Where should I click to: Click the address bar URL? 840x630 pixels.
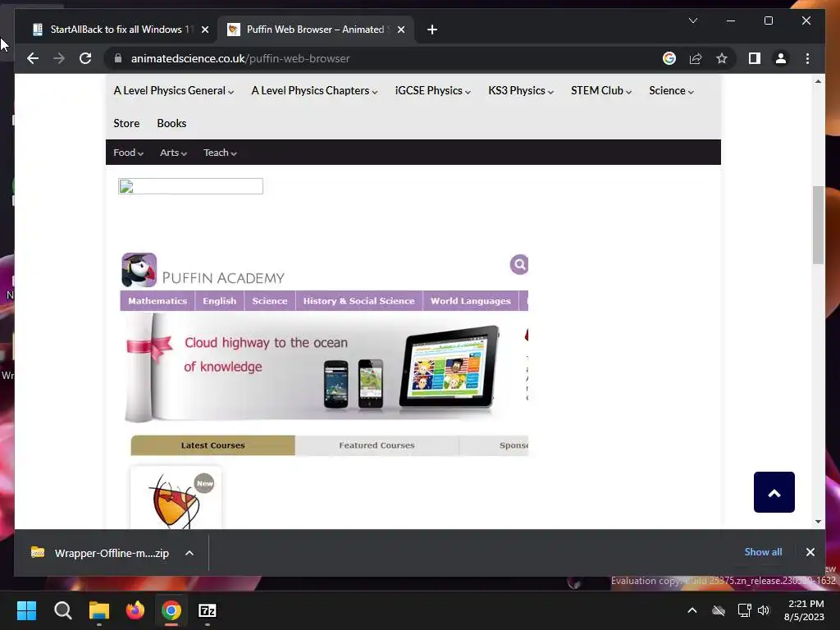pos(240,58)
